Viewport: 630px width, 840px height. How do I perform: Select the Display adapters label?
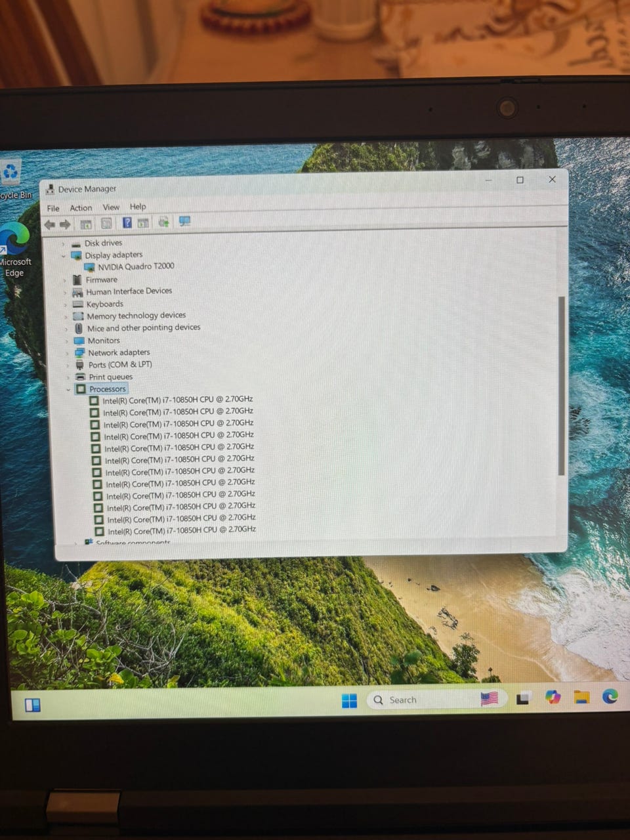(114, 255)
